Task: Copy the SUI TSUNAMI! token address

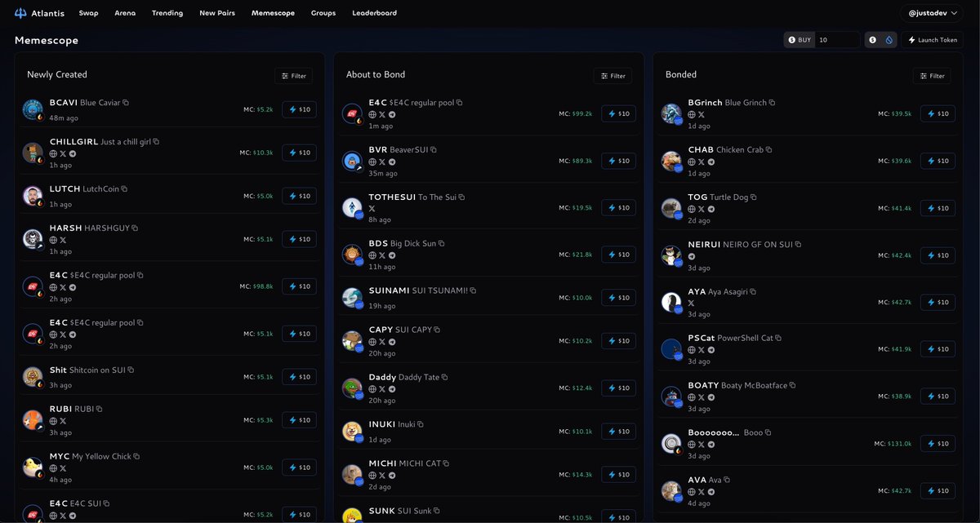Action: point(473,290)
